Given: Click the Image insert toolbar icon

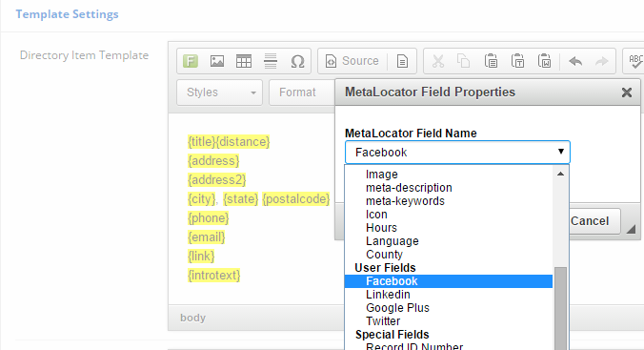Looking at the screenshot, I should [x=217, y=61].
